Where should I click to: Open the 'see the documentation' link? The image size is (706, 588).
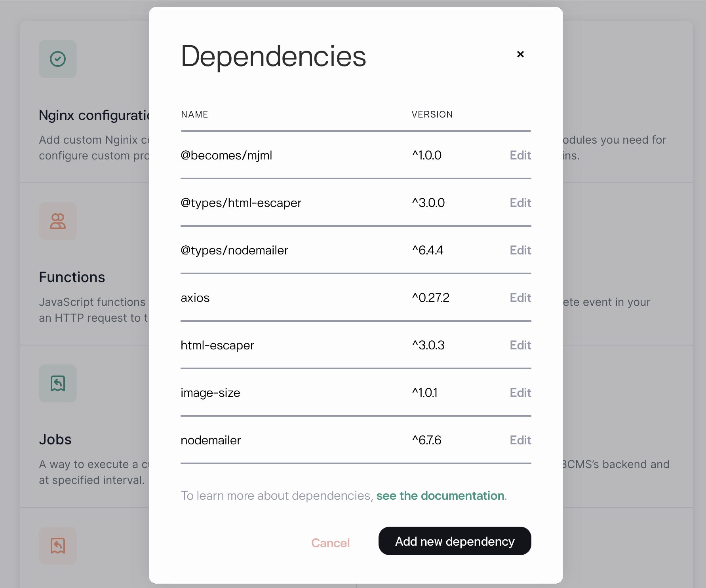click(440, 496)
